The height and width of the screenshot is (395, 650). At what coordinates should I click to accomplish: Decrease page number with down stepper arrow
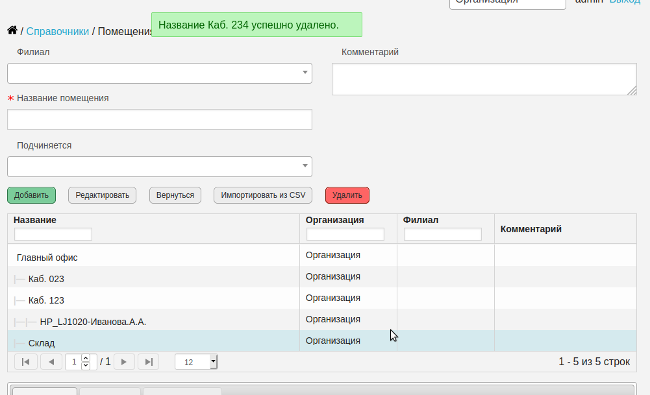tap(86, 366)
